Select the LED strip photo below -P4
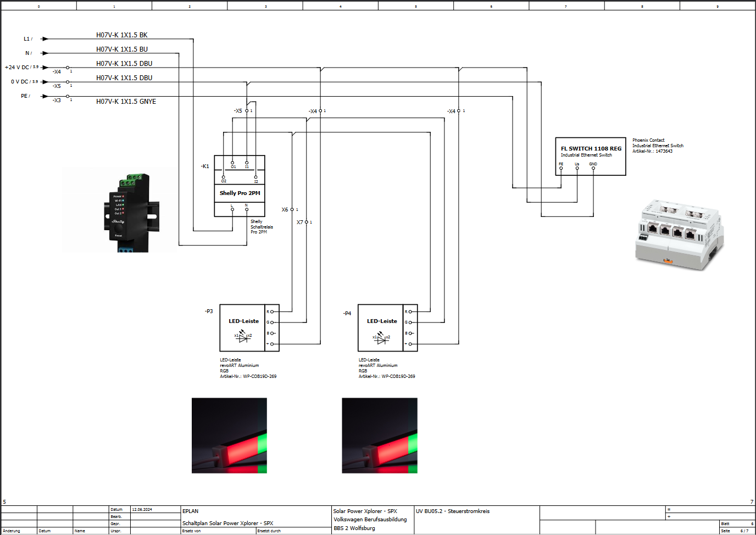Image resolution: width=756 pixels, height=535 pixels. coord(379,435)
